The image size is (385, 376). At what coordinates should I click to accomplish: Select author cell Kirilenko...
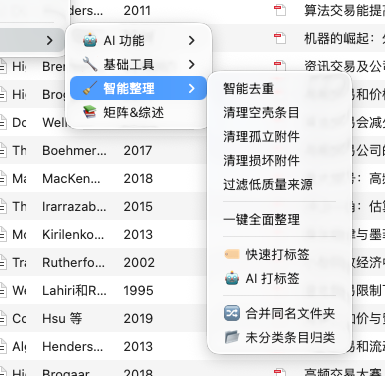coord(73,234)
